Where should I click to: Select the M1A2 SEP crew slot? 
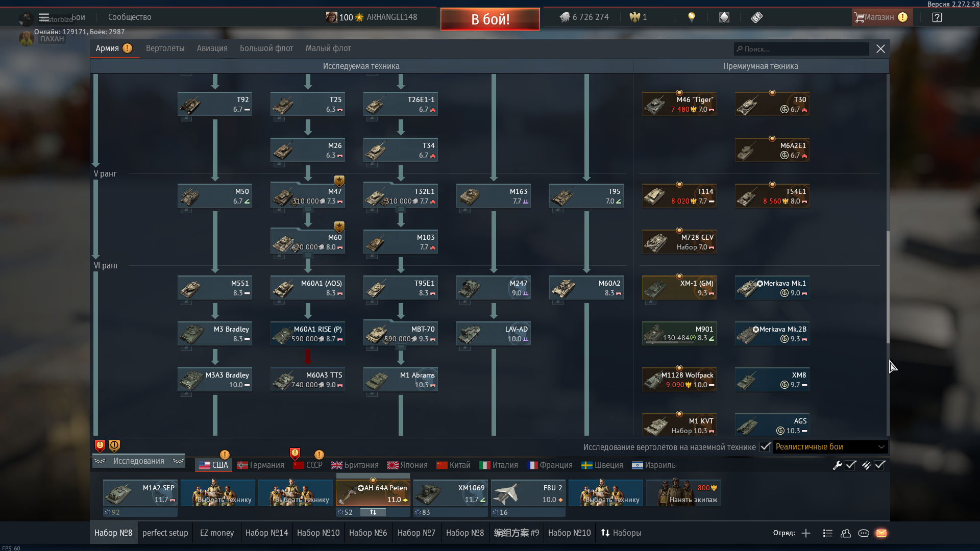tap(140, 493)
